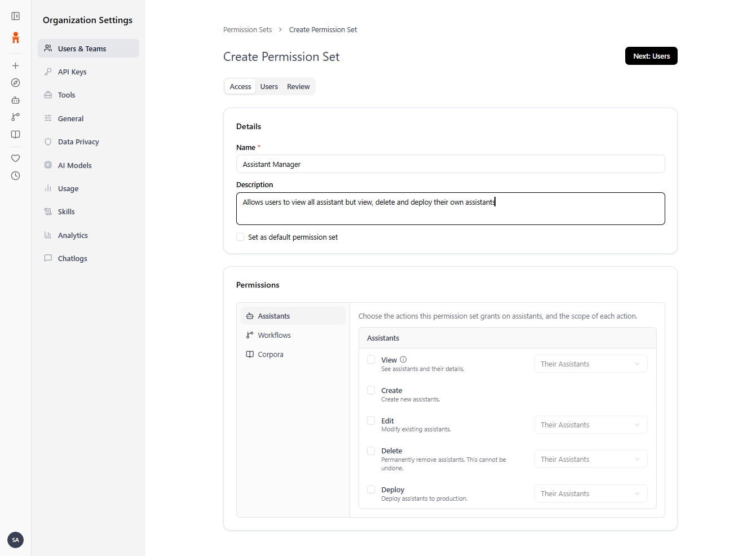Enable Set as default permission set

240,237
